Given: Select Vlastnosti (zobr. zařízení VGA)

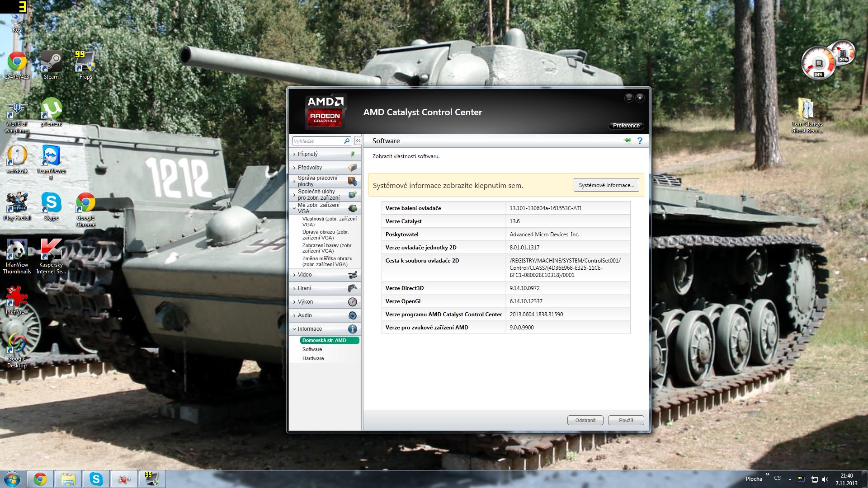Looking at the screenshot, I should [330, 221].
